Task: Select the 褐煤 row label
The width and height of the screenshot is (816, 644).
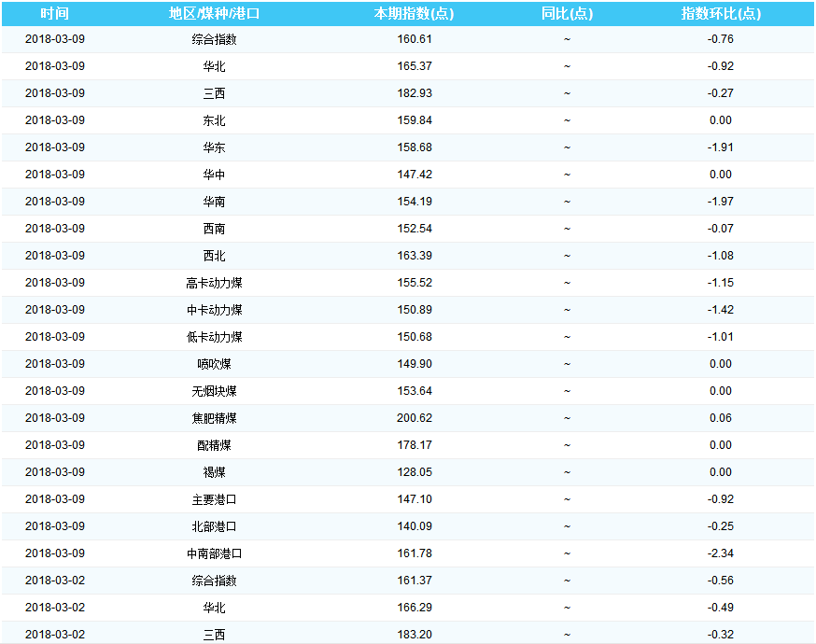Action: 214,472
